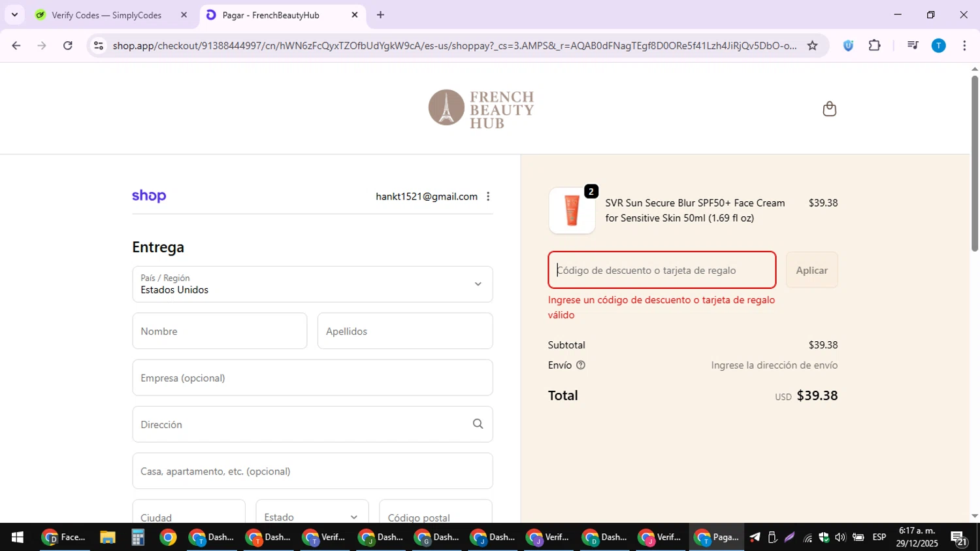Focus the discount code input field
Image resolution: width=980 pixels, height=551 pixels.
[662, 270]
